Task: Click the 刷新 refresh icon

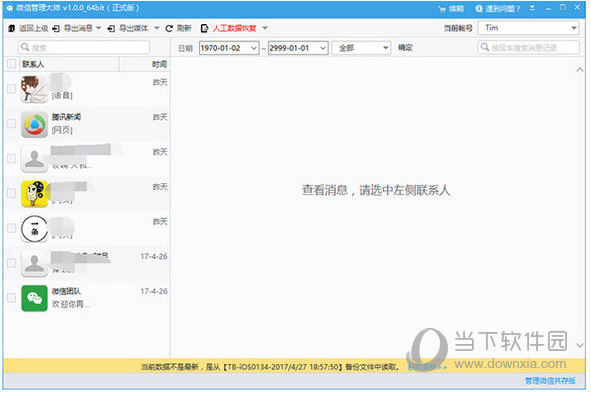Action: click(x=169, y=29)
